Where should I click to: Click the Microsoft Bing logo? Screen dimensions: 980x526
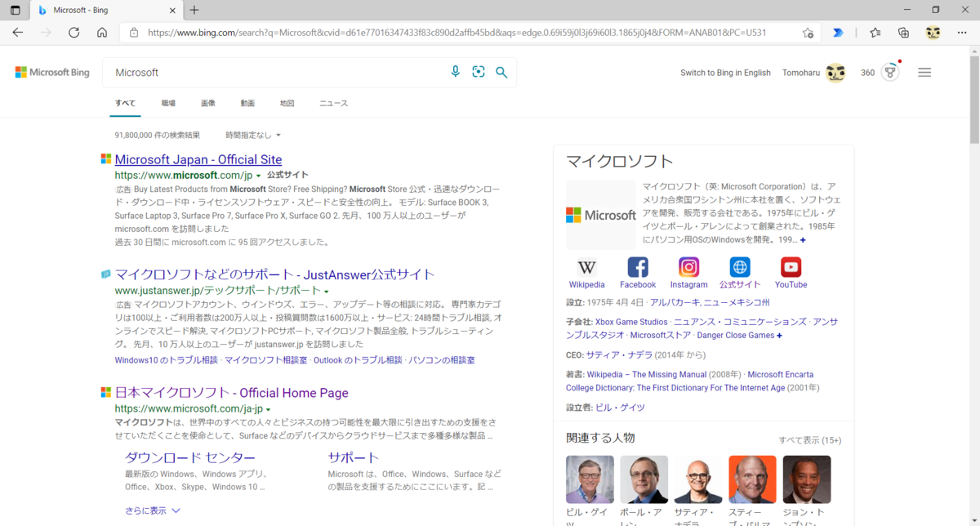[52, 73]
